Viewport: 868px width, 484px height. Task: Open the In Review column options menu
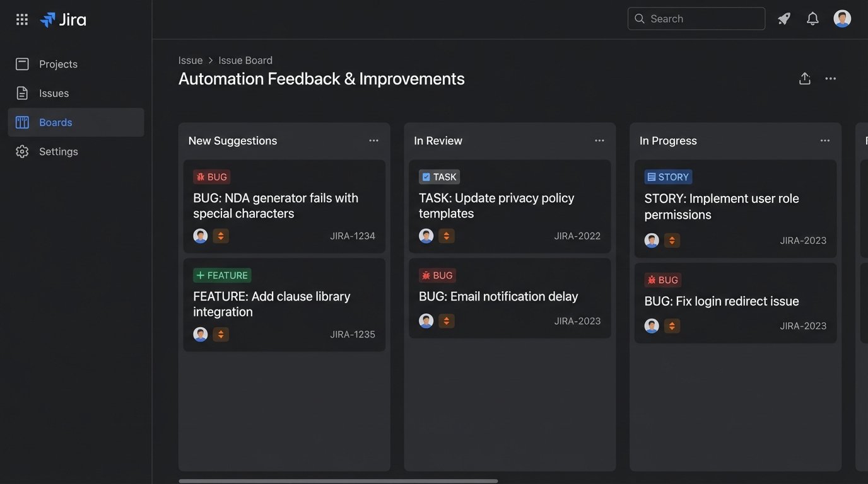599,140
